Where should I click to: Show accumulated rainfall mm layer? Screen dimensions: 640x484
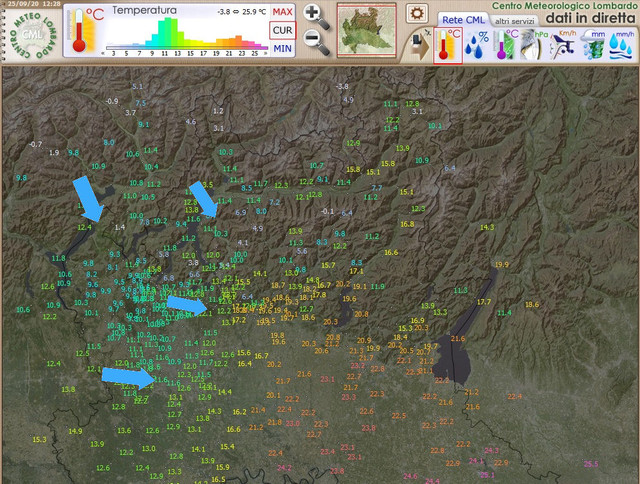593,45
